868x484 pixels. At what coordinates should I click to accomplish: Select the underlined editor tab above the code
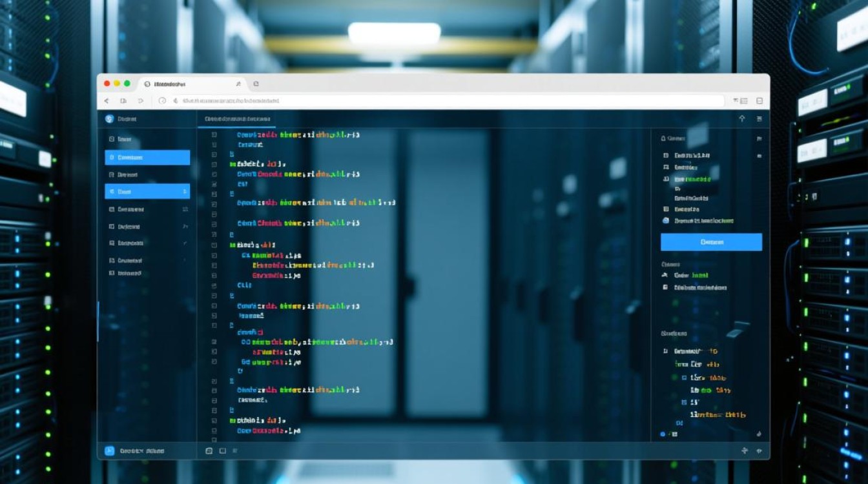pos(236,119)
